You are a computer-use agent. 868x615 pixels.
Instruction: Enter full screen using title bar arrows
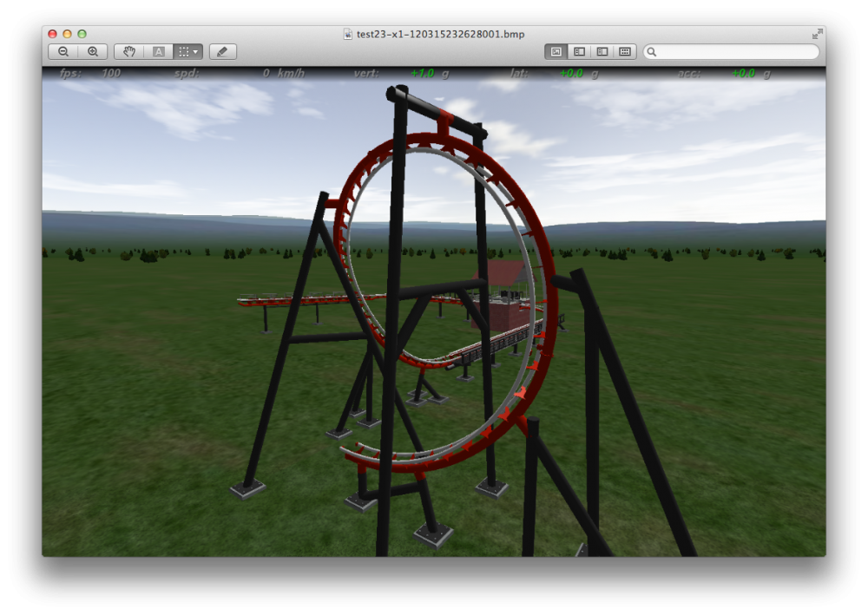tap(817, 34)
